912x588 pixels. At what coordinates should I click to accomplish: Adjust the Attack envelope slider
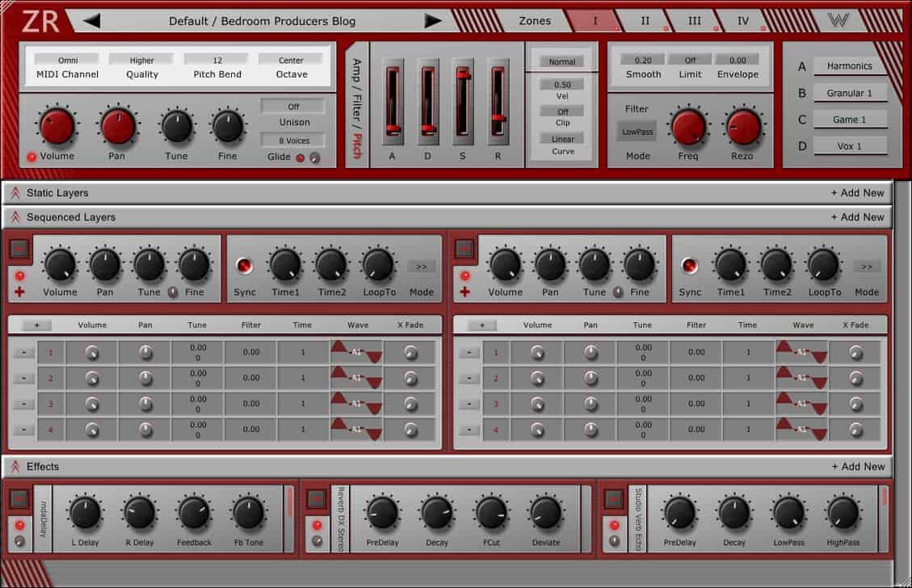tap(393, 101)
